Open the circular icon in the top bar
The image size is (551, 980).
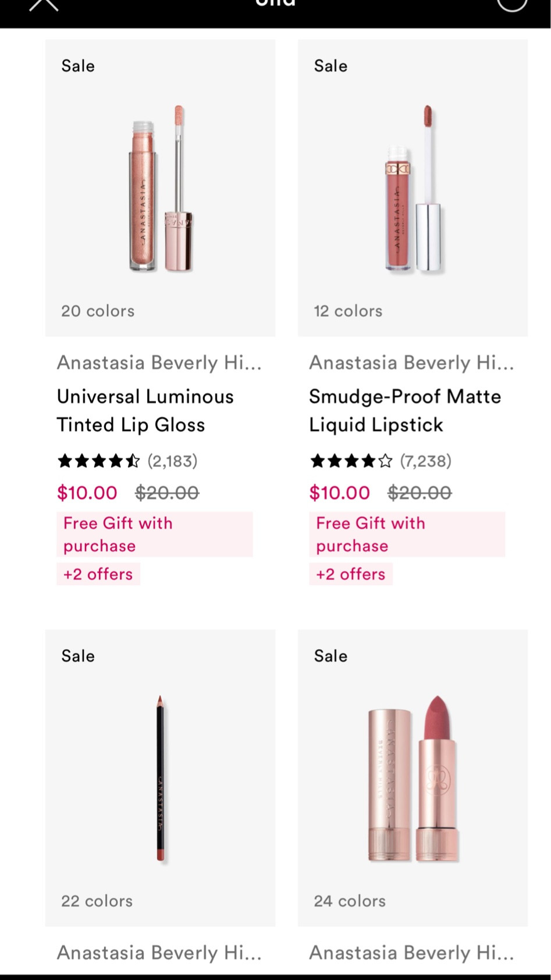pyautogui.click(x=511, y=6)
